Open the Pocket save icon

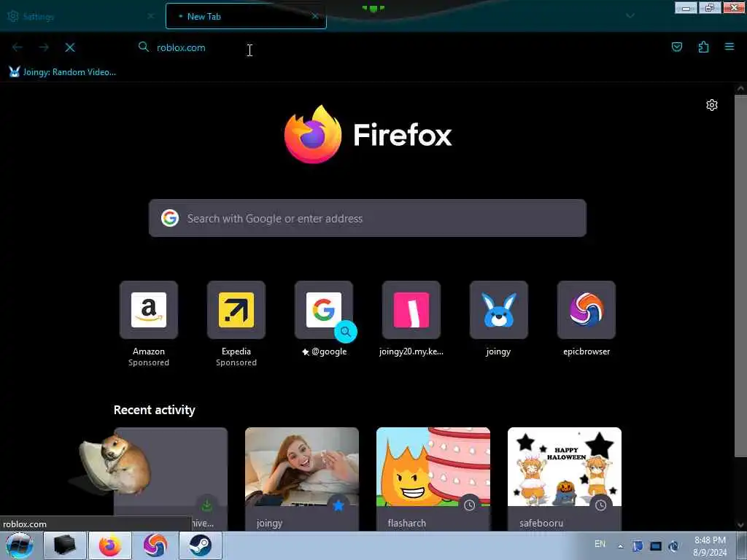[x=676, y=47]
